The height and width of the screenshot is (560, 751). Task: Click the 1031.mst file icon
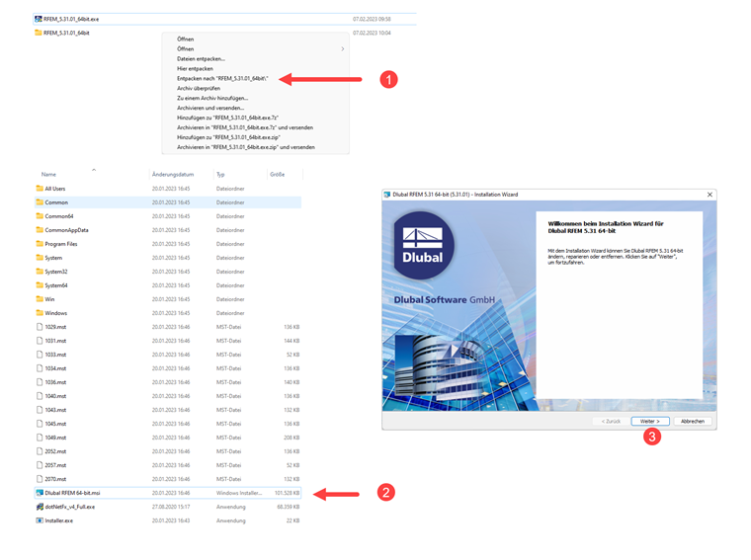pyautogui.click(x=40, y=341)
